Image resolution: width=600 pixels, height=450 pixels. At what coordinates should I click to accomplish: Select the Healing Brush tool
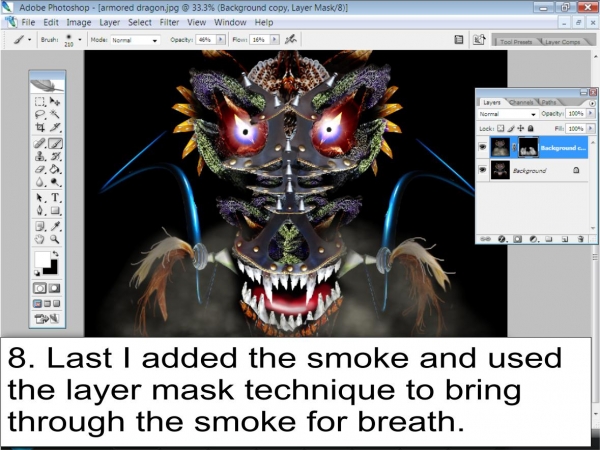point(40,143)
